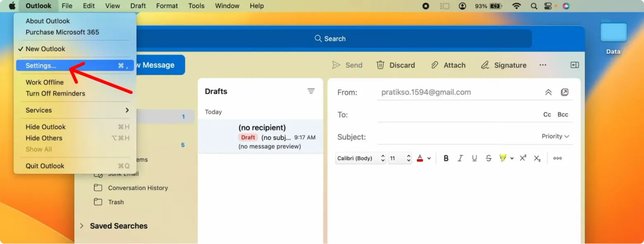The image size is (644, 244).
Task: Open the toolbar ellipsis more options
Action: click(543, 65)
